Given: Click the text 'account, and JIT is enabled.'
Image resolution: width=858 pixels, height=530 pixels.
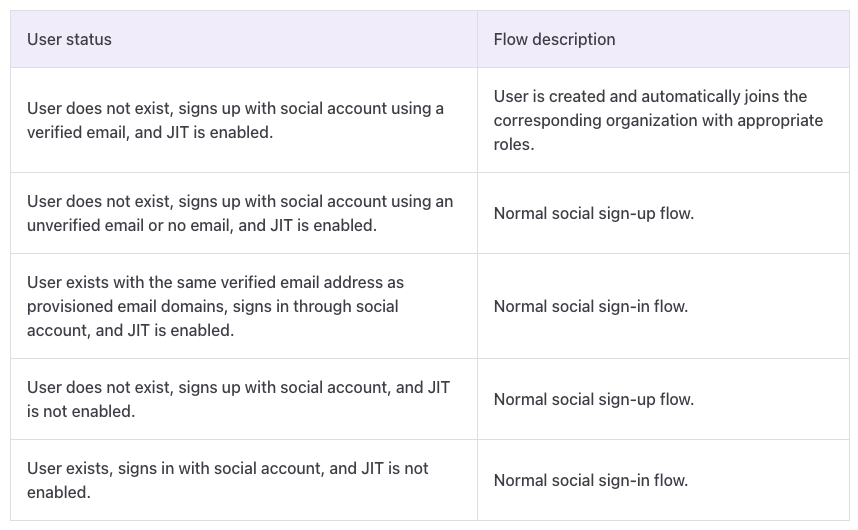Looking at the screenshot, I should click(130, 330).
